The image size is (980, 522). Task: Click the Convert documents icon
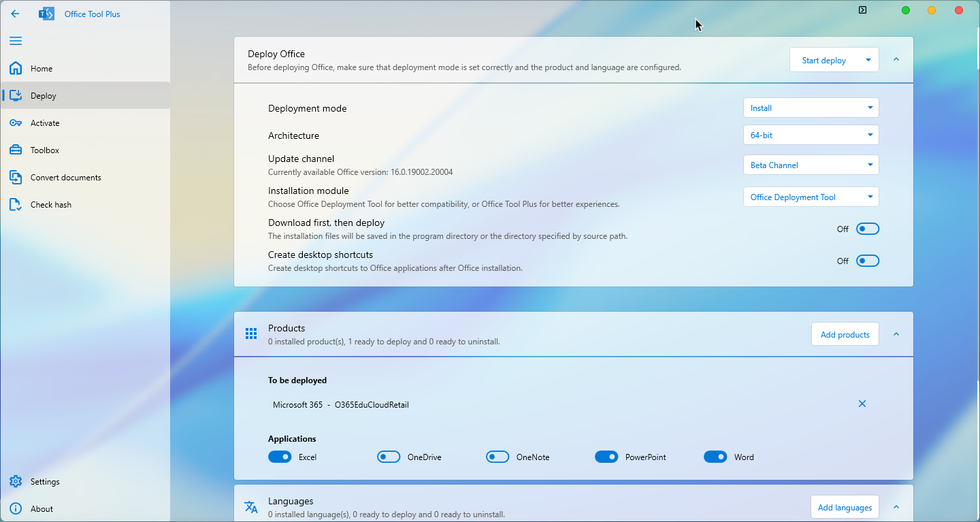[16, 177]
